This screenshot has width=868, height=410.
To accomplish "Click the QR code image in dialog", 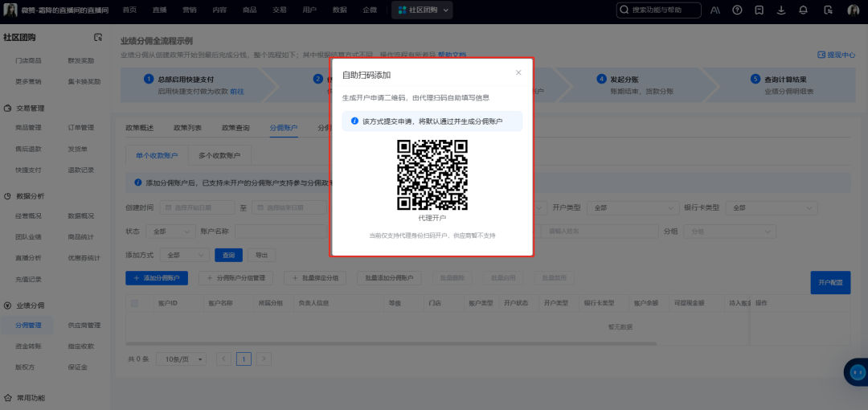I will click(x=432, y=174).
